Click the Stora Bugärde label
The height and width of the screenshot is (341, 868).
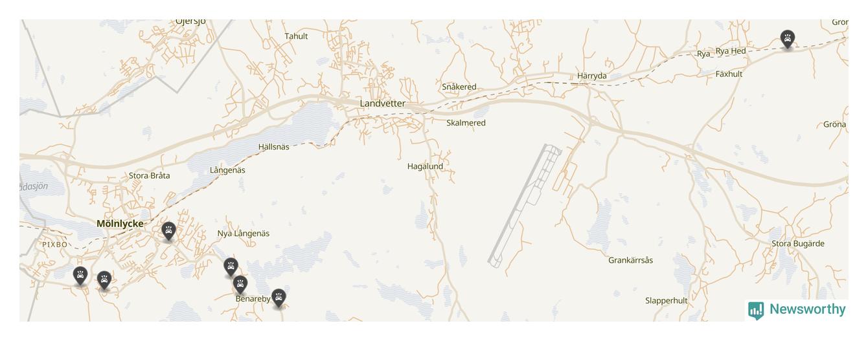798,244
